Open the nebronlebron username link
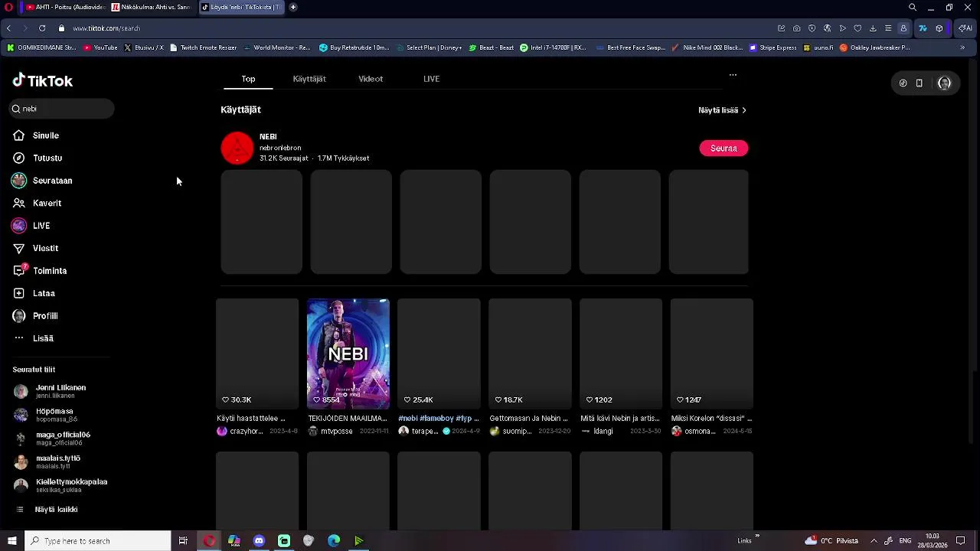This screenshot has width=980, height=551. coord(280,148)
